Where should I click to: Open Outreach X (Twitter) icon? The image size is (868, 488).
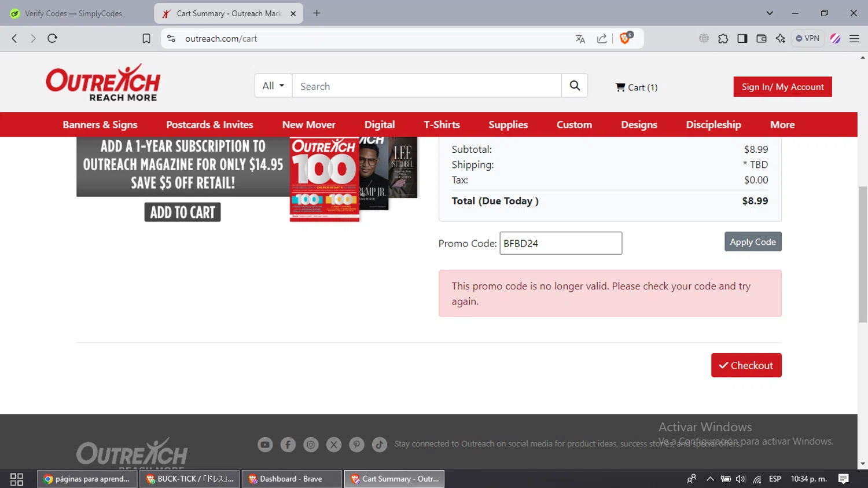334,445
